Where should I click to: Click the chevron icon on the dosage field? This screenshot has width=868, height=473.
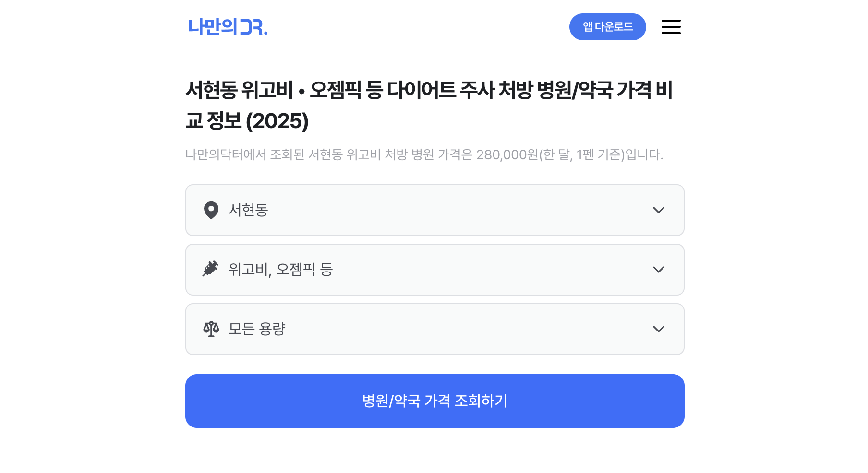coord(659,329)
